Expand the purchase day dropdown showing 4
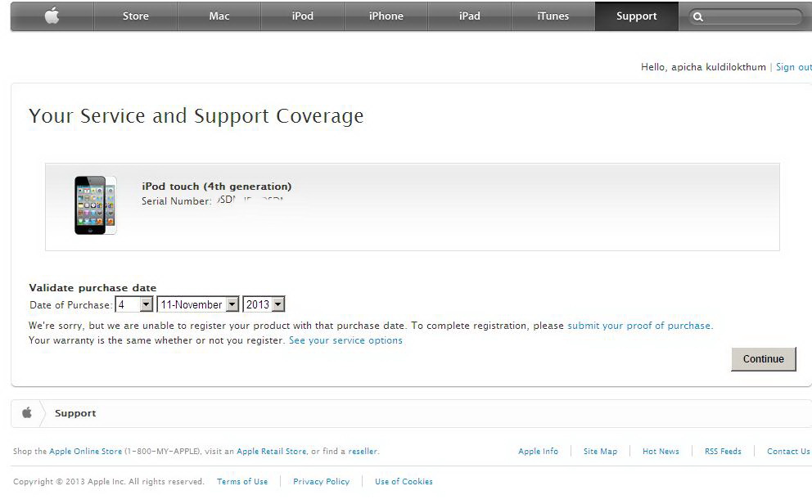The image size is (812, 504). point(134,304)
